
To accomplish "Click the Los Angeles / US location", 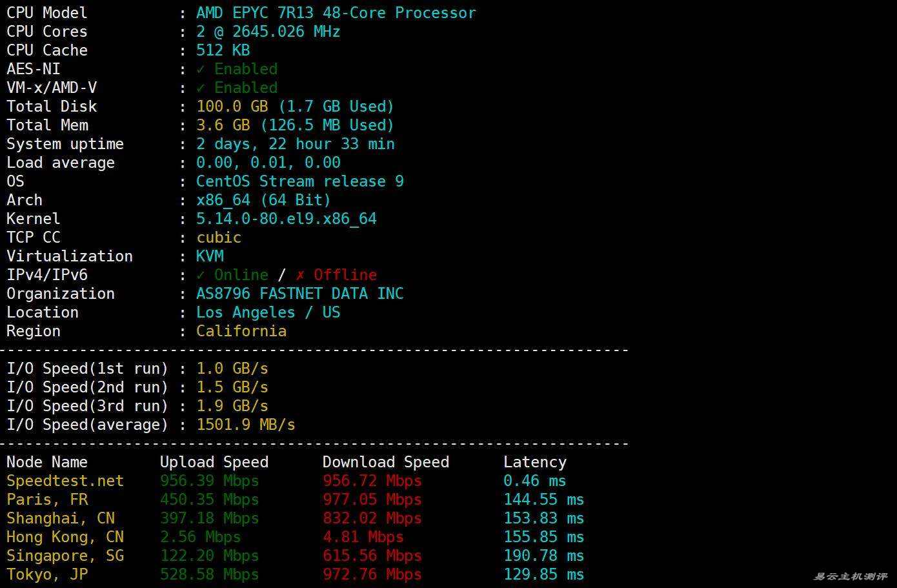I will click(268, 312).
